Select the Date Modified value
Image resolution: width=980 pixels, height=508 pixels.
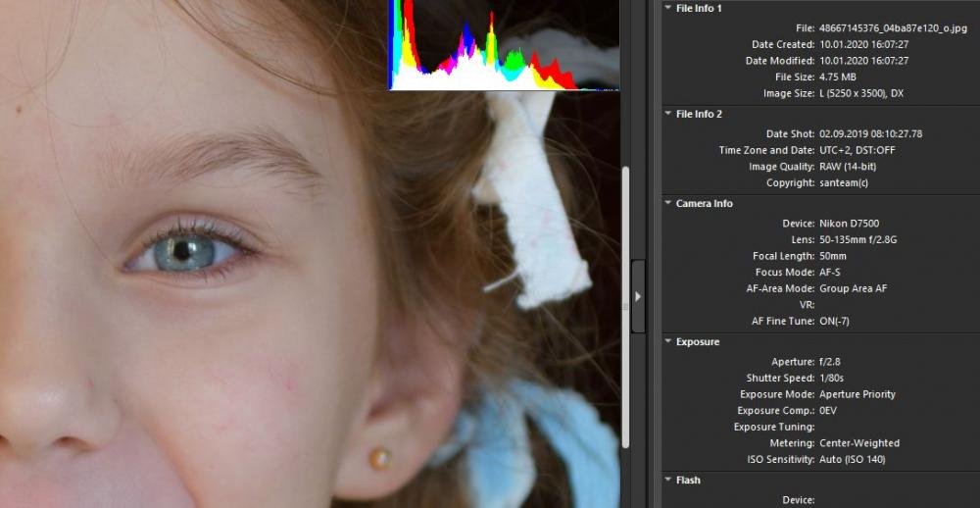(x=863, y=61)
